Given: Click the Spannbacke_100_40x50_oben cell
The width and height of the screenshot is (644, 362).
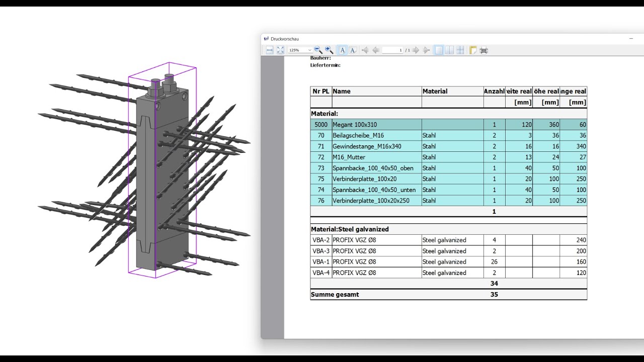Looking at the screenshot, I should [x=377, y=168].
